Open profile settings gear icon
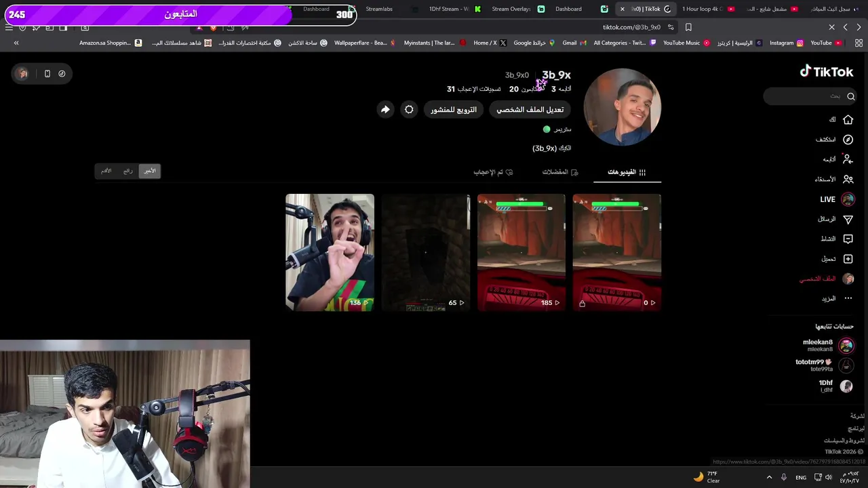The height and width of the screenshot is (488, 868). point(409,110)
